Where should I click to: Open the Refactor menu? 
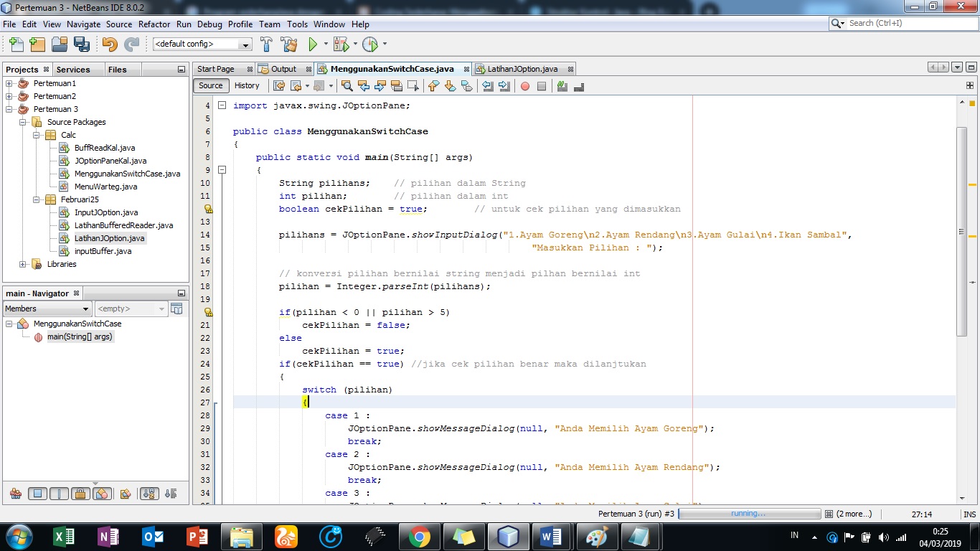(x=154, y=24)
